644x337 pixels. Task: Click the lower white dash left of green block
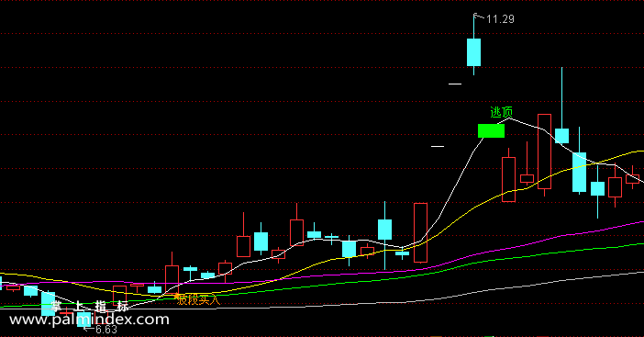pos(438,146)
